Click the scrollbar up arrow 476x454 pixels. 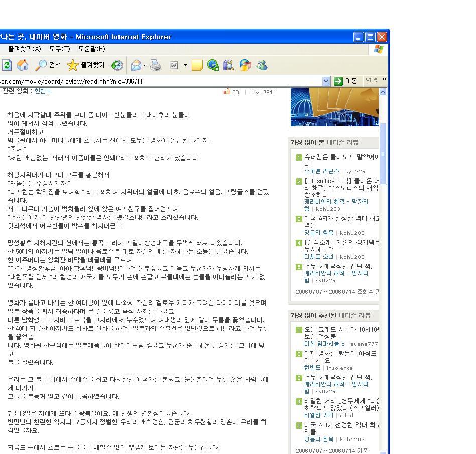383,92
